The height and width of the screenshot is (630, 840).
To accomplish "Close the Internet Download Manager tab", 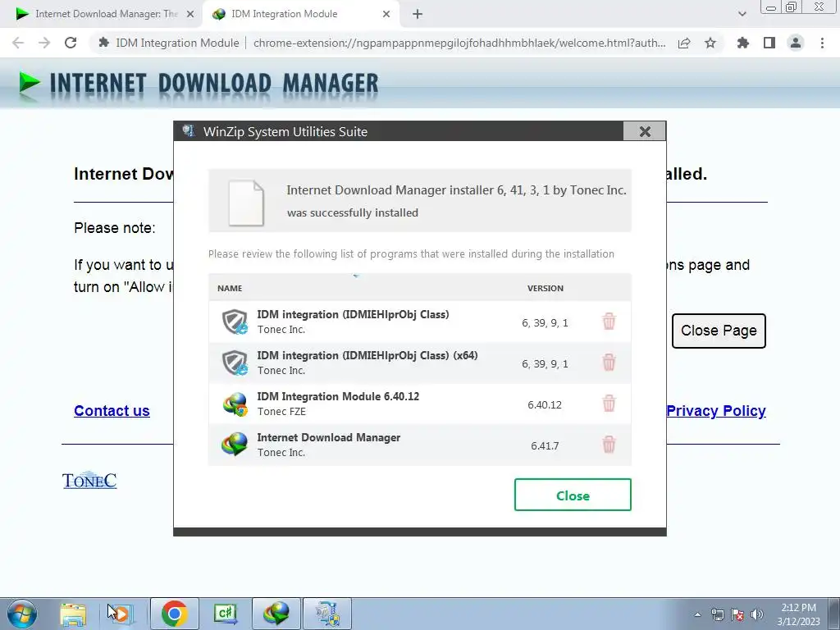I will [x=190, y=15].
